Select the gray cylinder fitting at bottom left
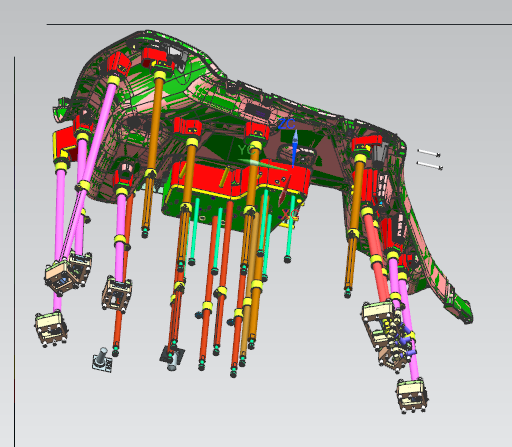Image resolution: width=512 pixels, height=447 pixels. [x=103, y=360]
